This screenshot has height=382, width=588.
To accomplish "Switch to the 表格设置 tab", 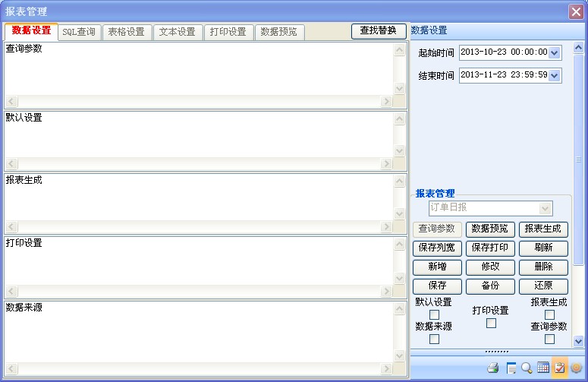I will [127, 32].
